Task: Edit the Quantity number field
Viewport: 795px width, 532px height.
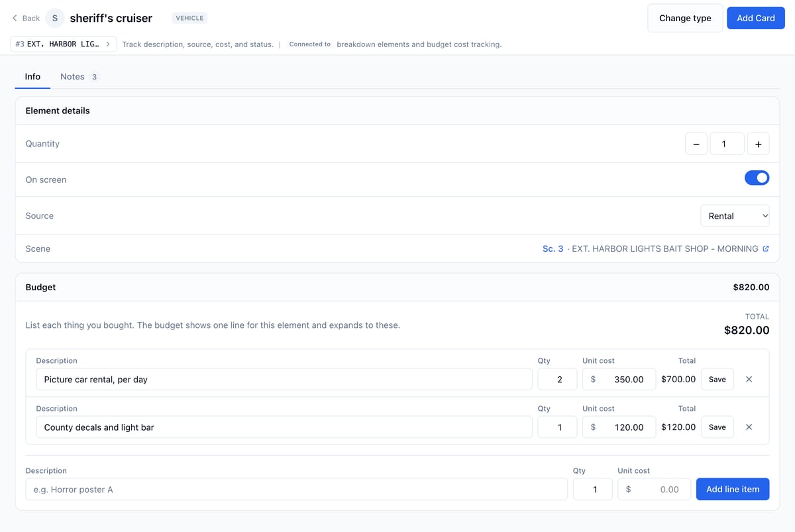Action: pos(727,144)
